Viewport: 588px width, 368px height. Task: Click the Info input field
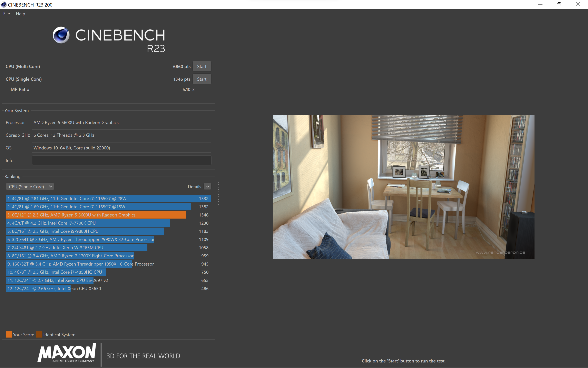coord(121,160)
